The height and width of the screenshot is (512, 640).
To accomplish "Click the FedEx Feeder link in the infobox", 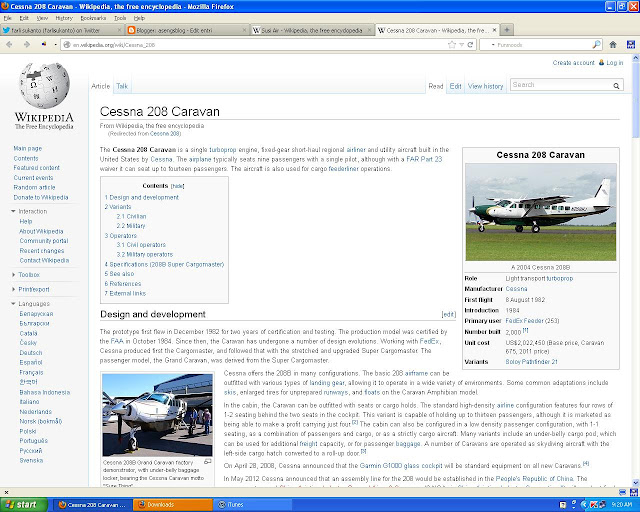I will pyautogui.click(x=525, y=321).
